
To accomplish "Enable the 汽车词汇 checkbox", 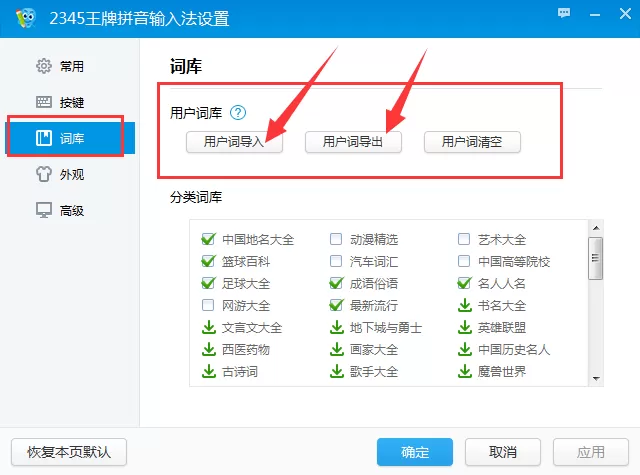I will point(336,261).
